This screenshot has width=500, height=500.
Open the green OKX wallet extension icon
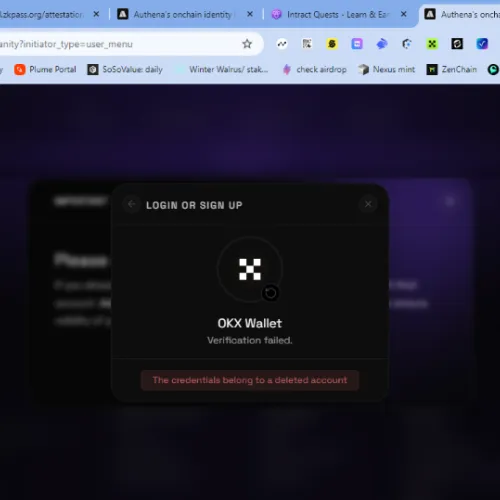[432, 44]
